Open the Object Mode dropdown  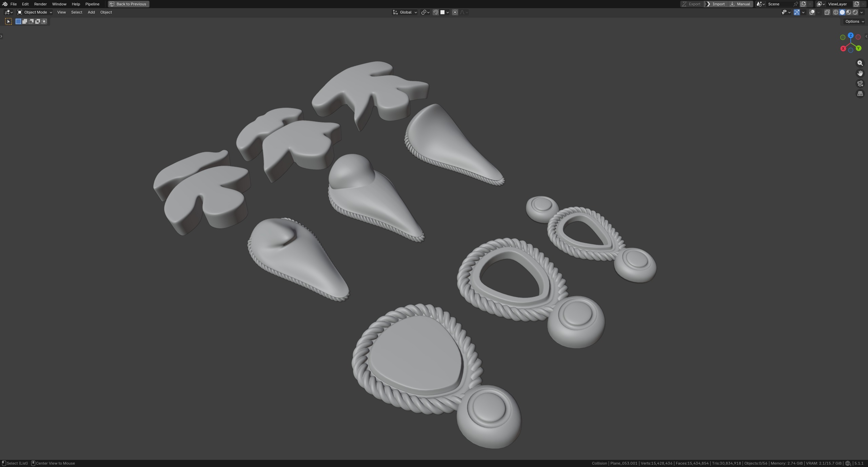35,12
